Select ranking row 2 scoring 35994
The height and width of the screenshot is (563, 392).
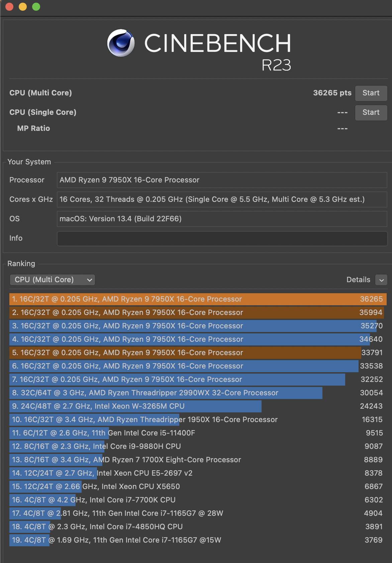pyautogui.click(x=198, y=313)
